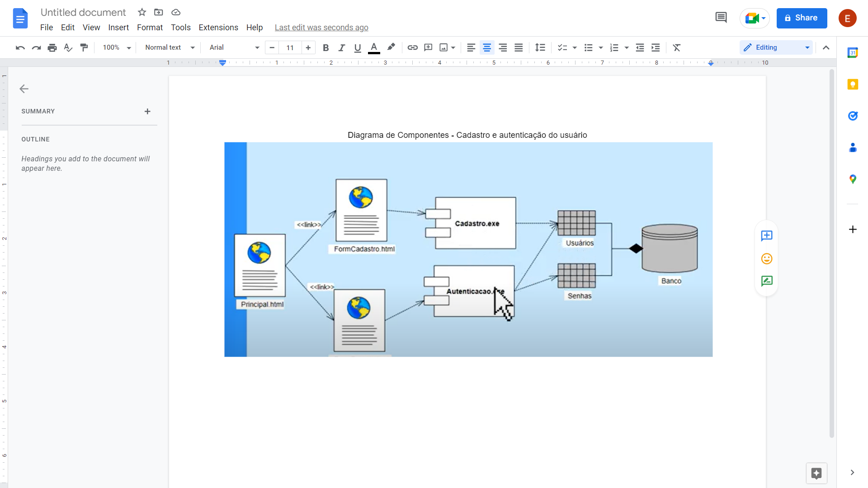The height and width of the screenshot is (488, 868).
Task: Open the Insert menu
Action: pos(118,28)
